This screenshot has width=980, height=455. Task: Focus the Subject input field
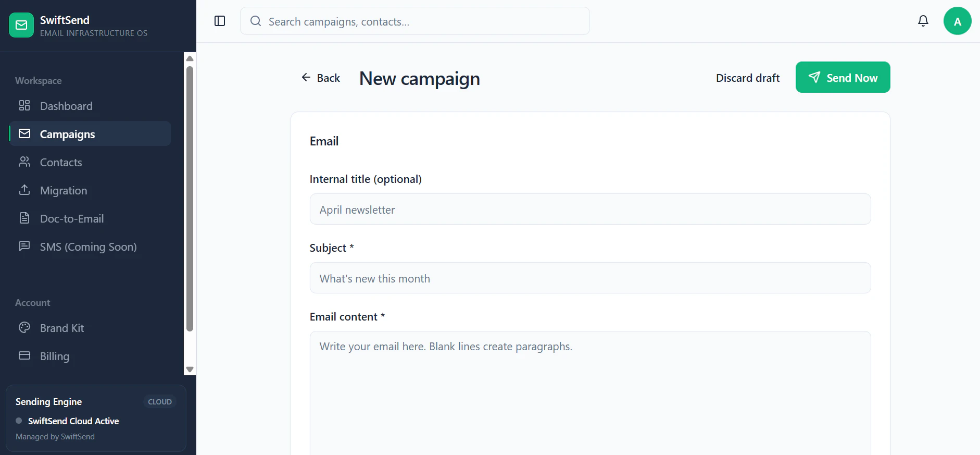point(590,278)
